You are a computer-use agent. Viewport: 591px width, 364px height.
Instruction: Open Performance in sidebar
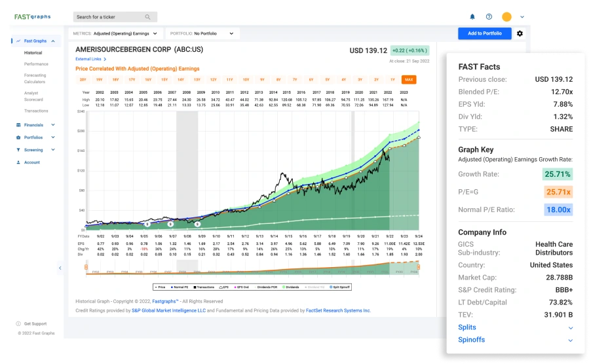[x=36, y=64]
